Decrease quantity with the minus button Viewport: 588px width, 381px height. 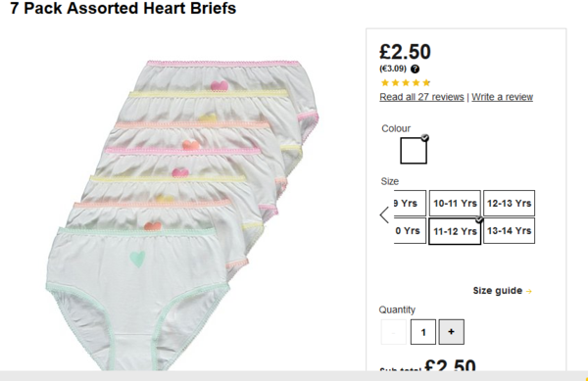[393, 332]
